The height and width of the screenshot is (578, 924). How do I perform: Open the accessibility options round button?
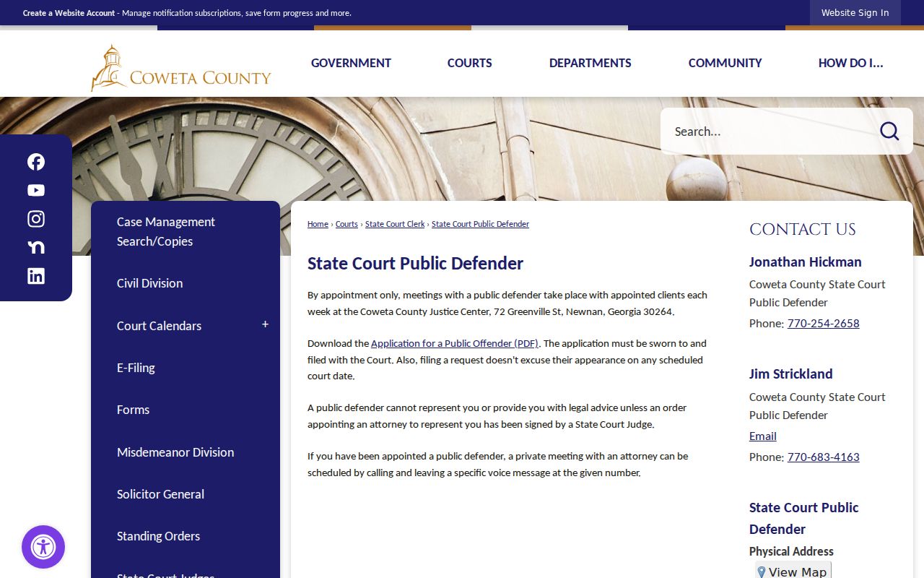(43, 547)
